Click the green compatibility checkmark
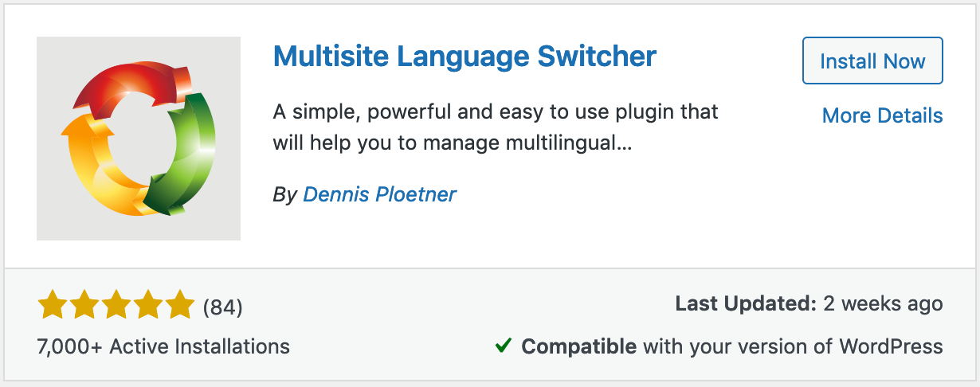Viewport: 980px width, 387px height. (503, 346)
